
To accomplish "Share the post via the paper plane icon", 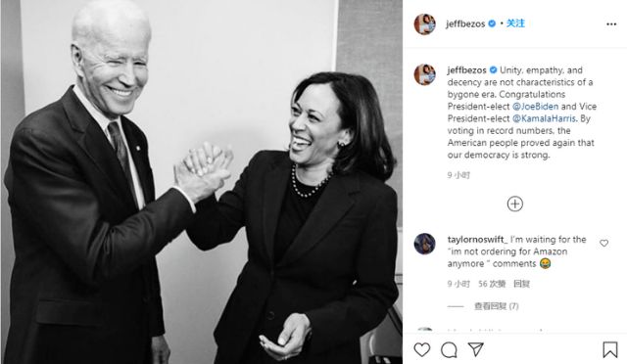I will (x=476, y=349).
